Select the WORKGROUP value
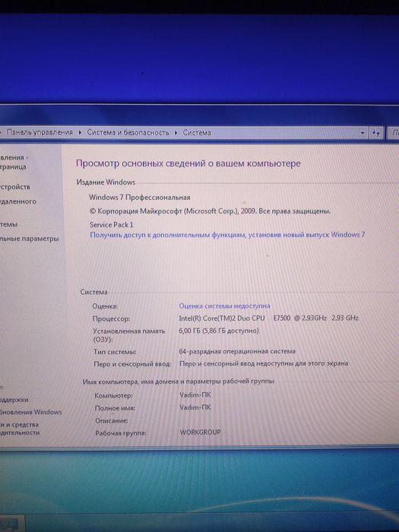The image size is (399, 532). 200,432
